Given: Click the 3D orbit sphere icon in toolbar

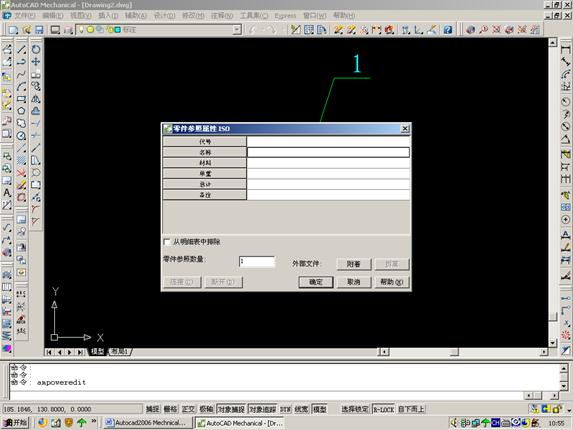Looking at the screenshot, I should pos(471,30).
